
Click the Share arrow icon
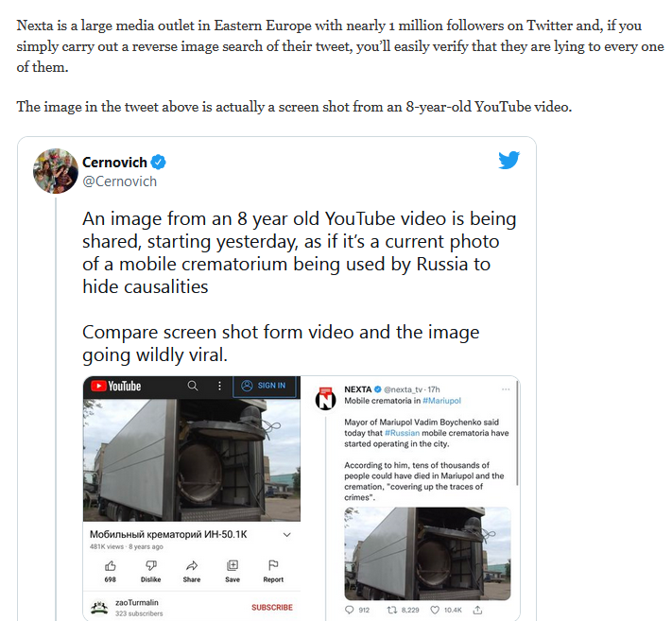192,566
